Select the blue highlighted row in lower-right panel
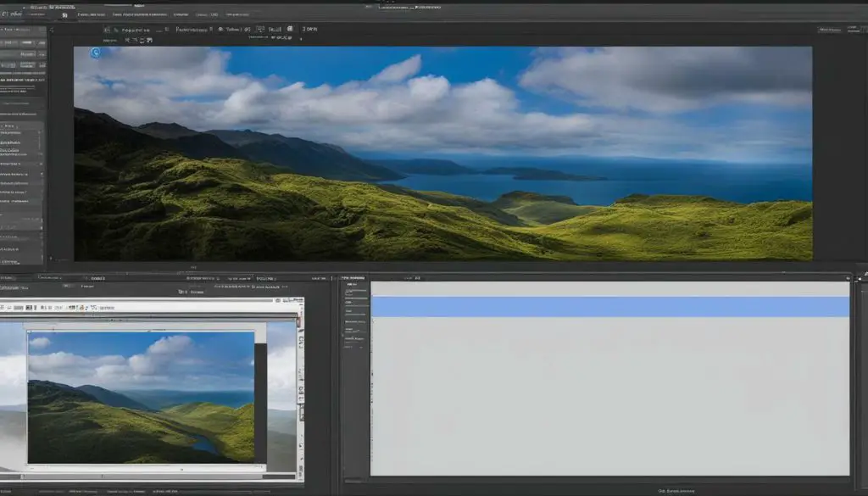The image size is (868, 496). 610,307
